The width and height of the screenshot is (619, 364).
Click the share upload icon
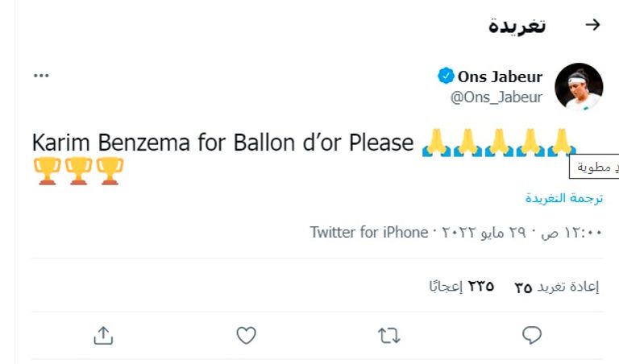pos(103,336)
